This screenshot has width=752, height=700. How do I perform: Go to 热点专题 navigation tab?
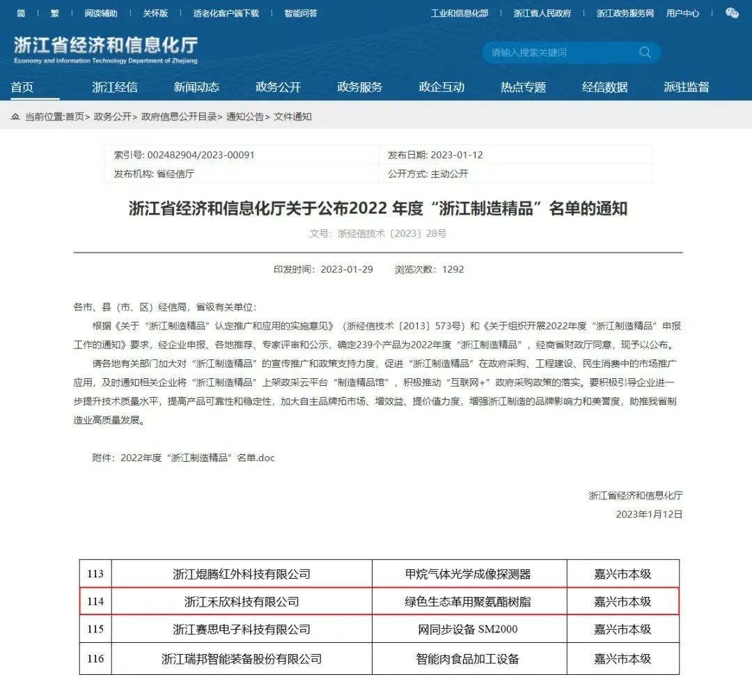click(523, 87)
